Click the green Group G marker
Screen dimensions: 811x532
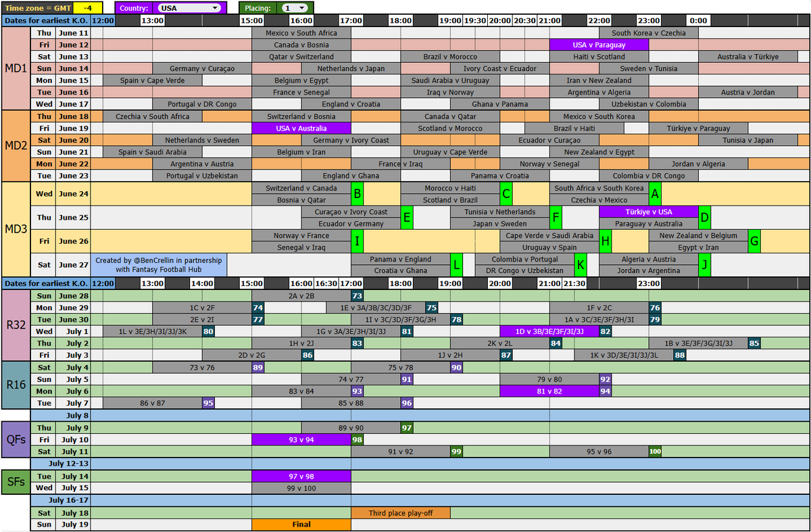(x=754, y=241)
